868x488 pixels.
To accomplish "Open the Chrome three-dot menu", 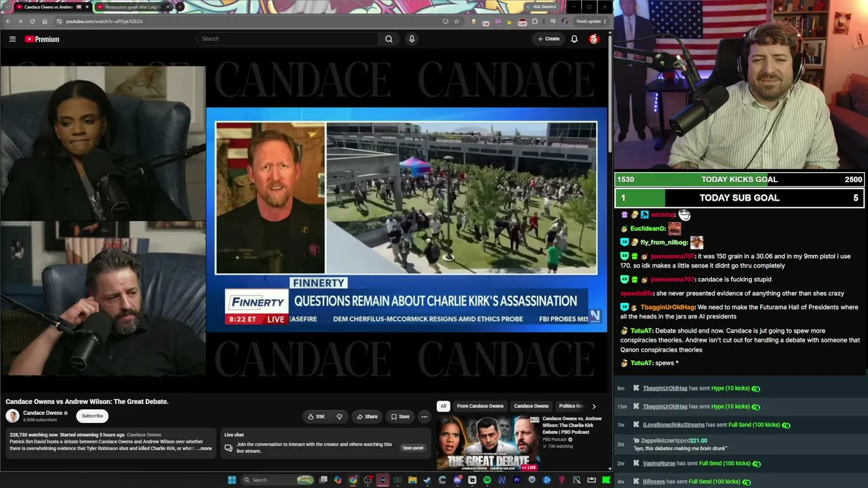I will pyautogui.click(x=605, y=21).
